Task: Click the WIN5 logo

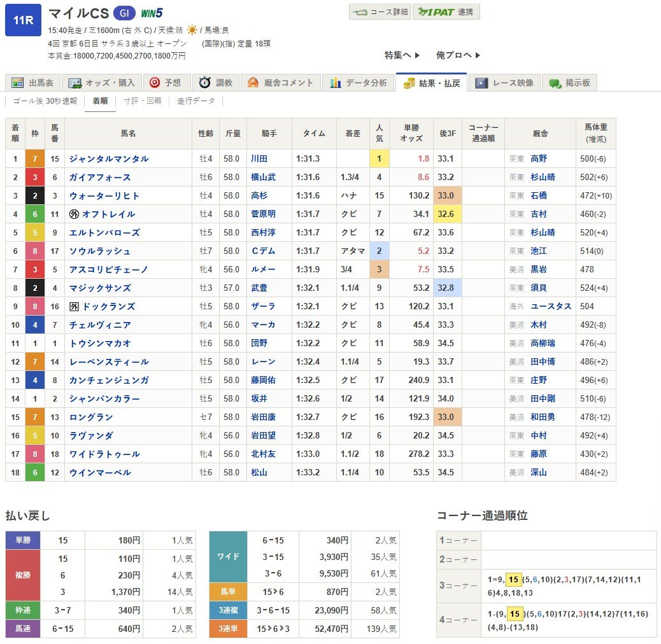Action: pyautogui.click(x=152, y=13)
